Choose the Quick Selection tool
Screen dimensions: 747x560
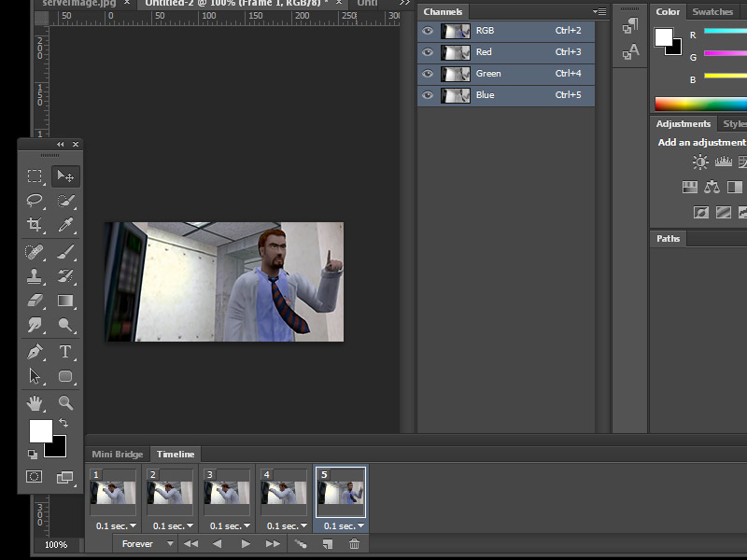(x=65, y=201)
